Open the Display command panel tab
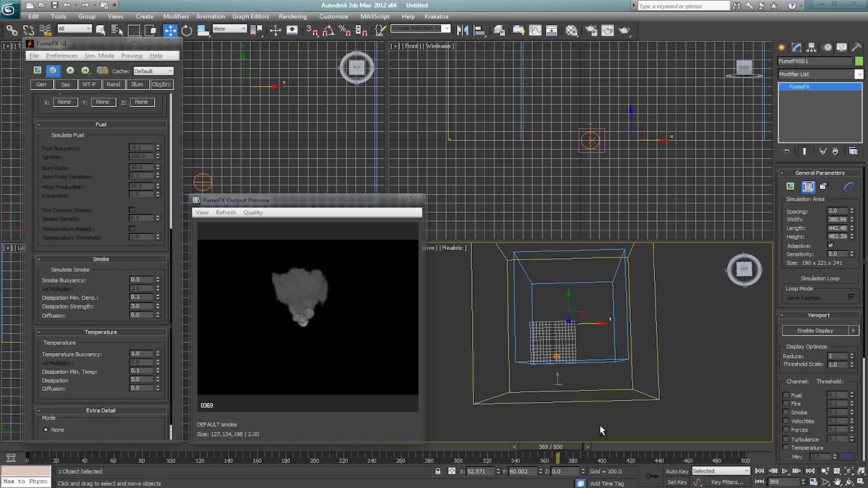Screen dimensions: 868x488 (x=842, y=47)
